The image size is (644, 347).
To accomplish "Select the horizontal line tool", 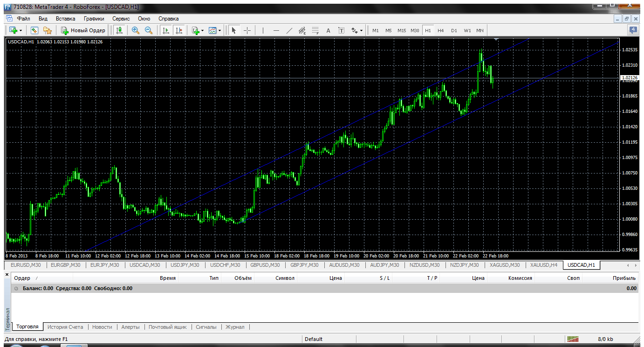I will tap(276, 30).
